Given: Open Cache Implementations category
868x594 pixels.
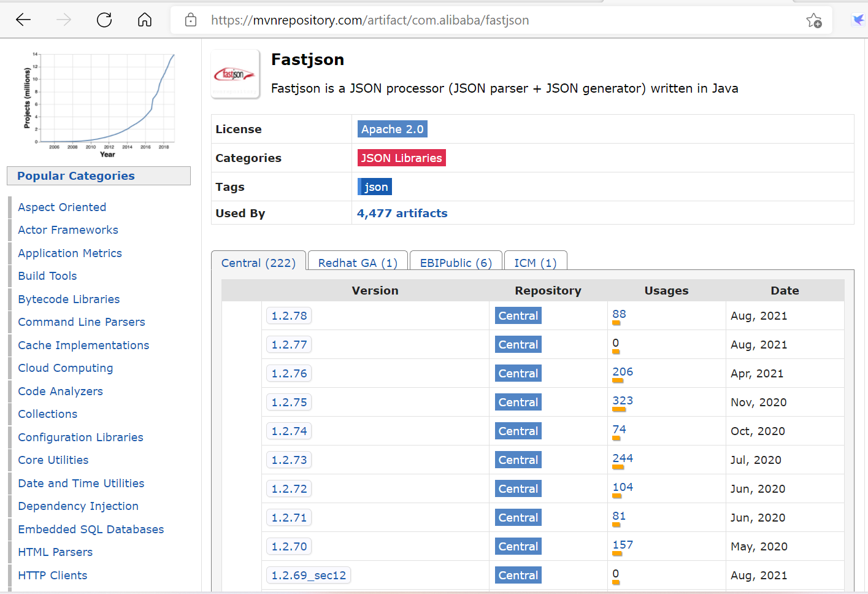Looking at the screenshot, I should coord(83,345).
